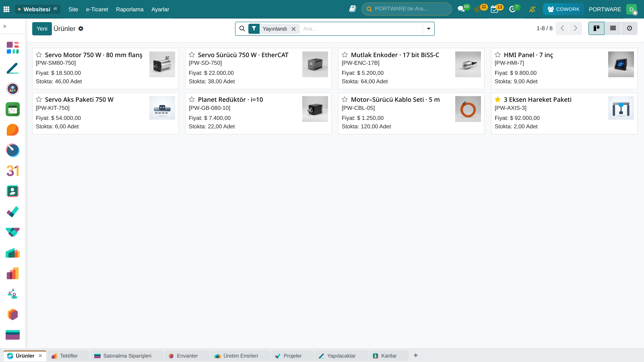
Task: Favorite HMI Panel 7 inç star
Action: [498, 55]
